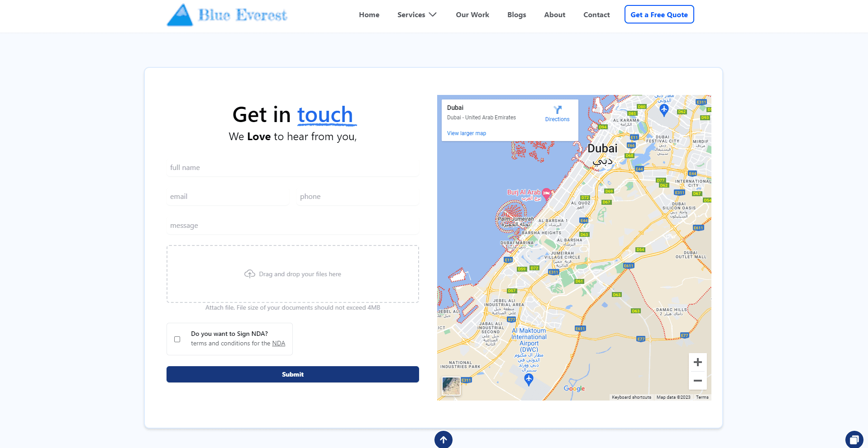
Task: Focus the message input field
Action: [293, 226]
